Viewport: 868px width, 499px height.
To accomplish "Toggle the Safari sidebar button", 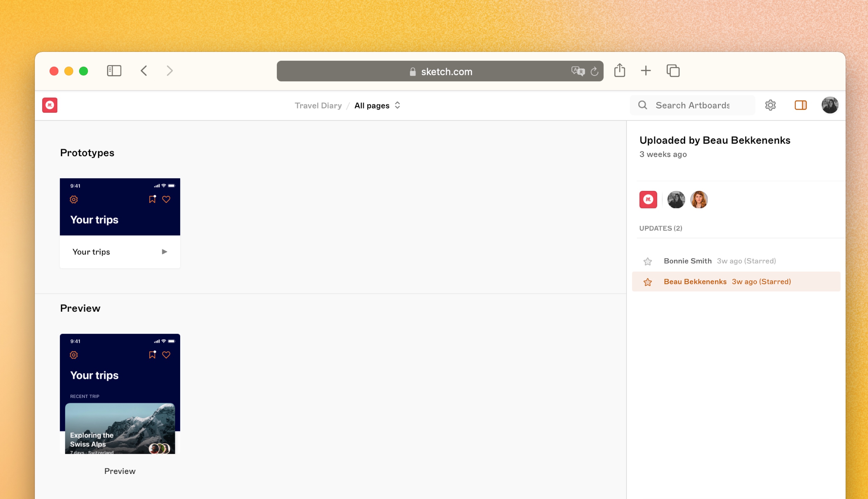I will point(114,71).
